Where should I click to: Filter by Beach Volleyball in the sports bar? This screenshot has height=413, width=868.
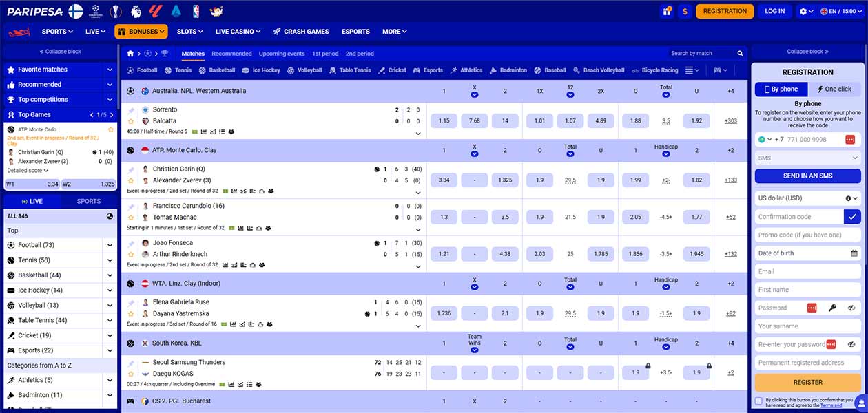tap(599, 70)
